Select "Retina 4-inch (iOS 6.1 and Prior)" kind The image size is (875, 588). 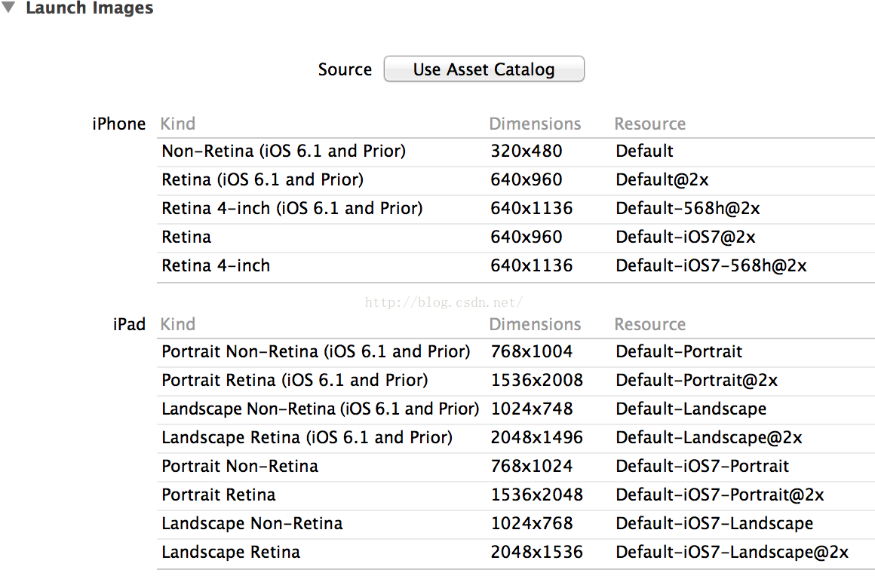coord(292,208)
